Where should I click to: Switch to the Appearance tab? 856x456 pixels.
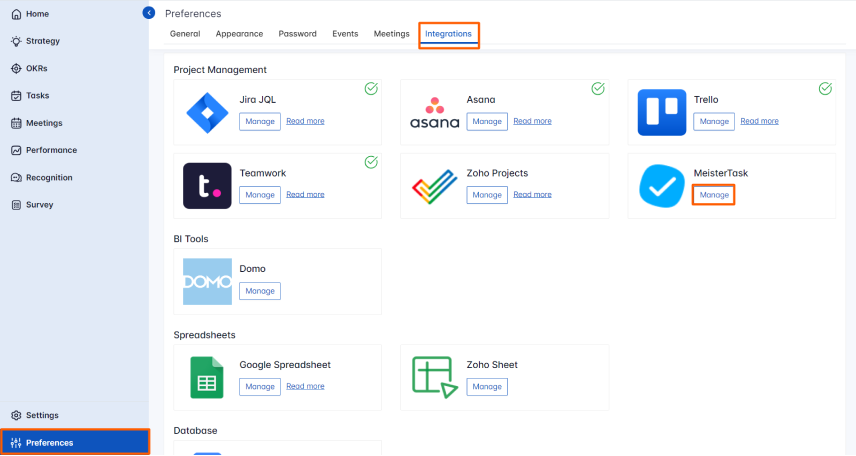pyautogui.click(x=239, y=34)
